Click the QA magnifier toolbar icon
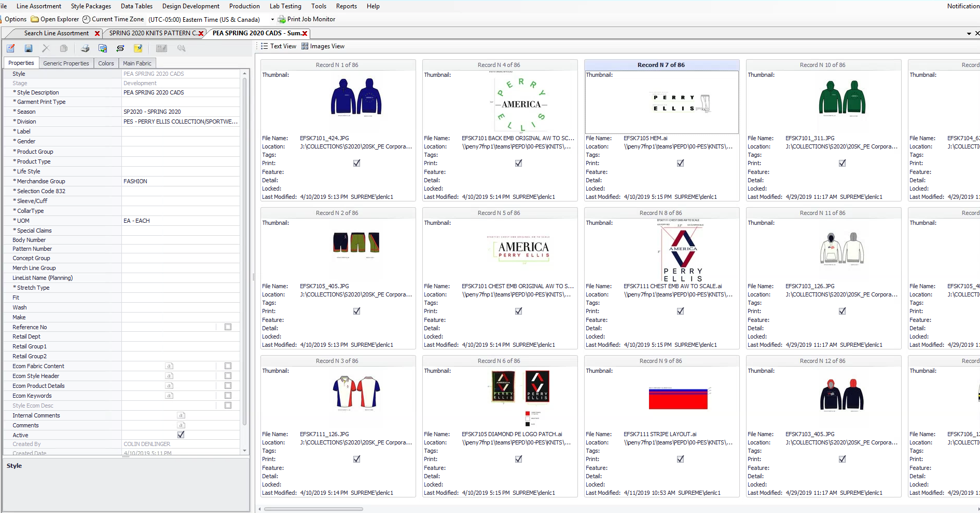This screenshot has width=980, height=513. (181, 48)
